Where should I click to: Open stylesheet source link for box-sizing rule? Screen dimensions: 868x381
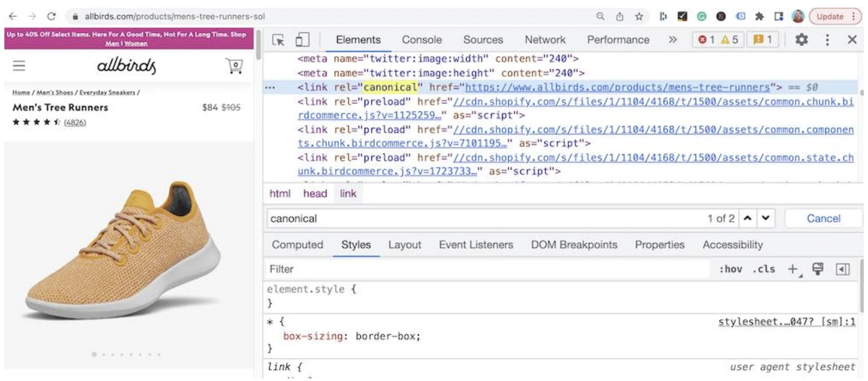[x=786, y=322]
